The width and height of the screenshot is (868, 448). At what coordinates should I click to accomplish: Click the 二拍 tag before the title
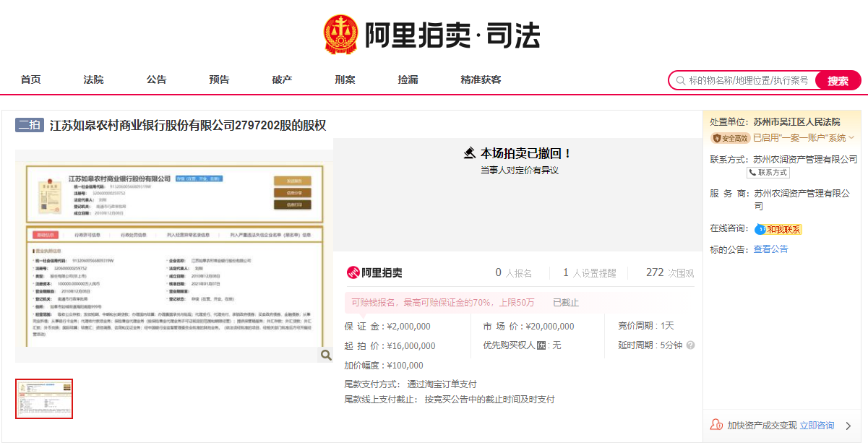pyautogui.click(x=30, y=125)
